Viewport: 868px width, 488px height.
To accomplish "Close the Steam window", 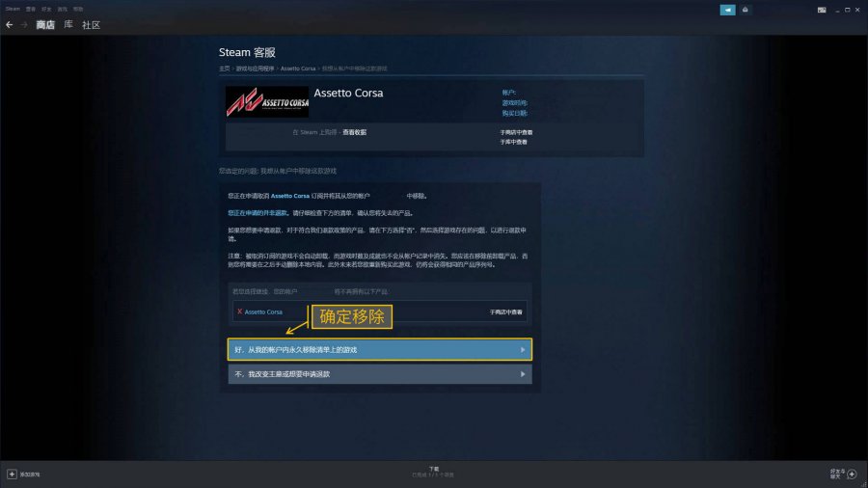I will click(857, 10).
